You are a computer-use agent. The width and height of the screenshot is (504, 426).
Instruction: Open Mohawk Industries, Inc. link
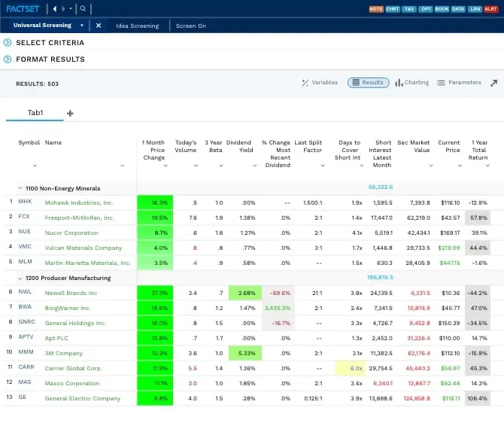pyautogui.click(x=78, y=202)
